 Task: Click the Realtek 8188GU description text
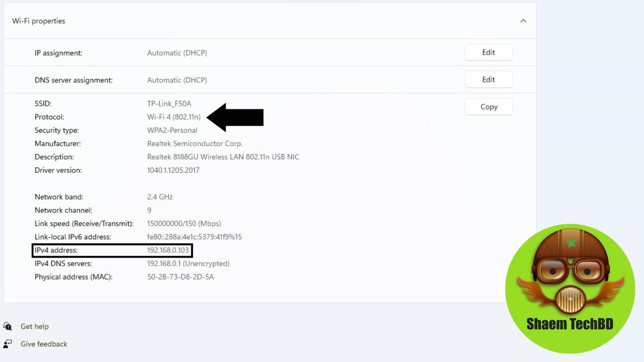point(223,157)
